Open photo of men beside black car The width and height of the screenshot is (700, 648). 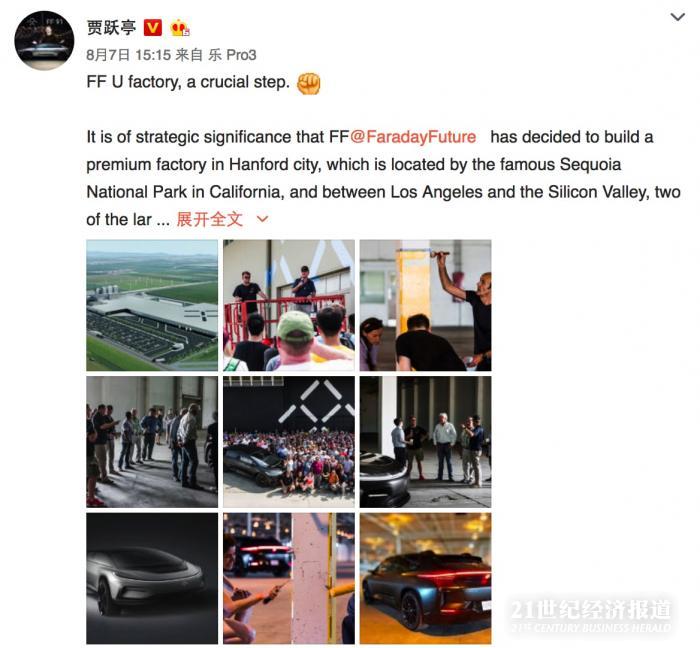click(x=425, y=442)
